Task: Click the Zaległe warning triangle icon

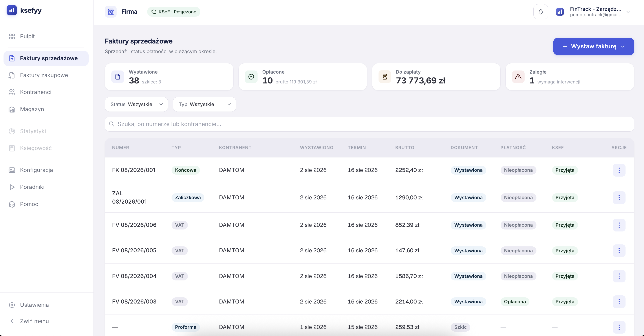Action: coord(518,77)
